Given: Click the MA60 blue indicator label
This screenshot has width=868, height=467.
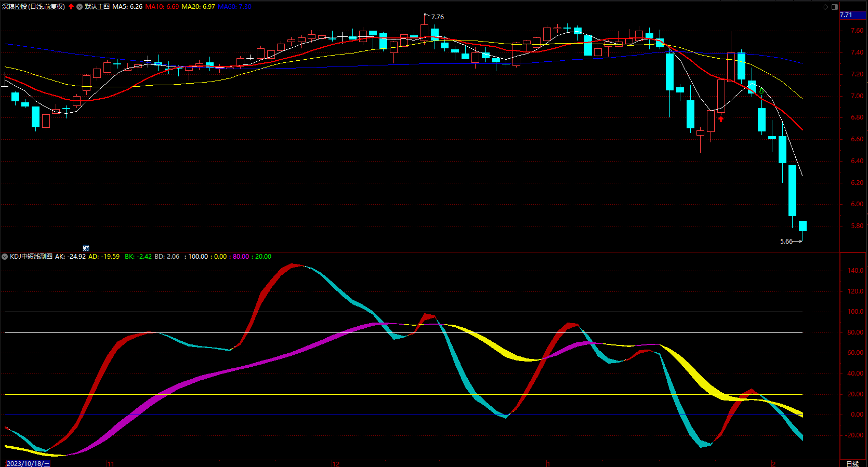Looking at the screenshot, I should 234,7.
